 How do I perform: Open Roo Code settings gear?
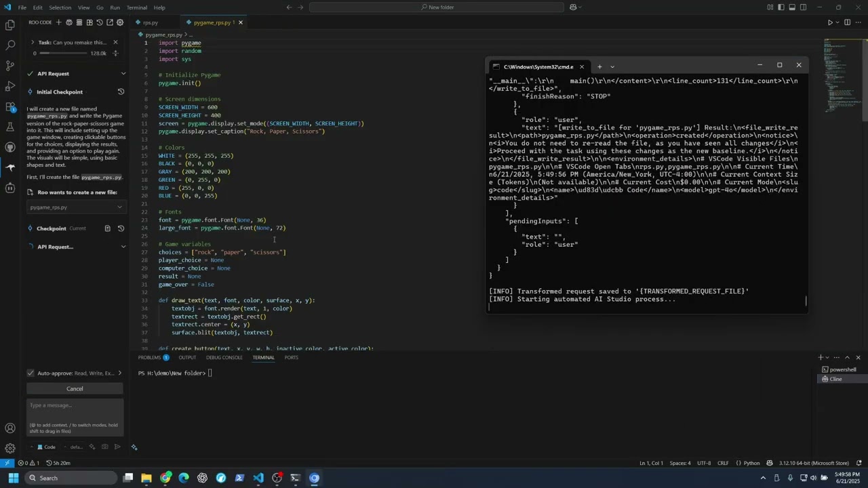pyautogui.click(x=120, y=22)
